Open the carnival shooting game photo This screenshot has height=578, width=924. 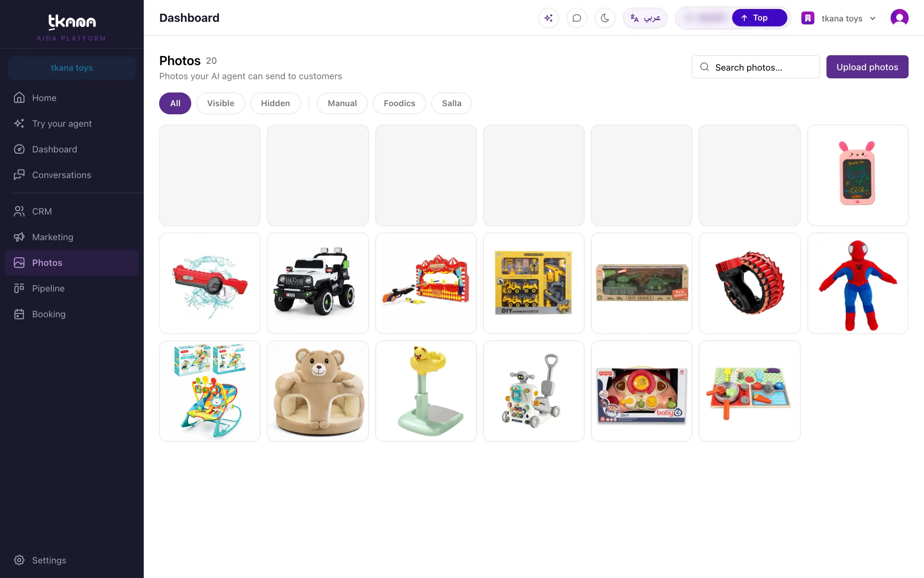(x=426, y=283)
